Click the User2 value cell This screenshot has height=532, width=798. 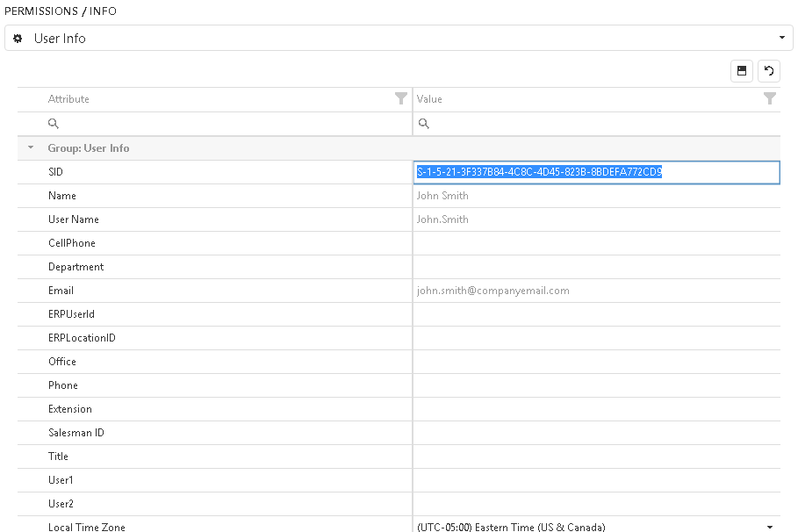tap(596, 504)
